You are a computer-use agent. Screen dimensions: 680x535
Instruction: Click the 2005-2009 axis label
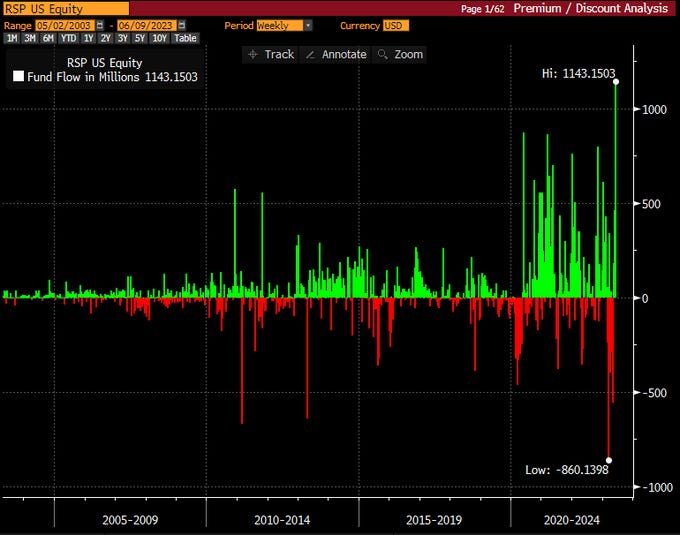130,520
